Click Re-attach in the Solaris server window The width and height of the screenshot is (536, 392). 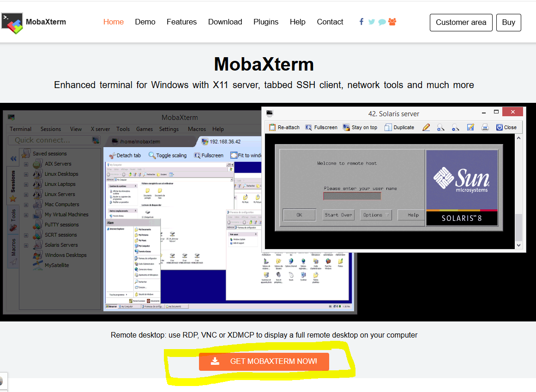(284, 127)
